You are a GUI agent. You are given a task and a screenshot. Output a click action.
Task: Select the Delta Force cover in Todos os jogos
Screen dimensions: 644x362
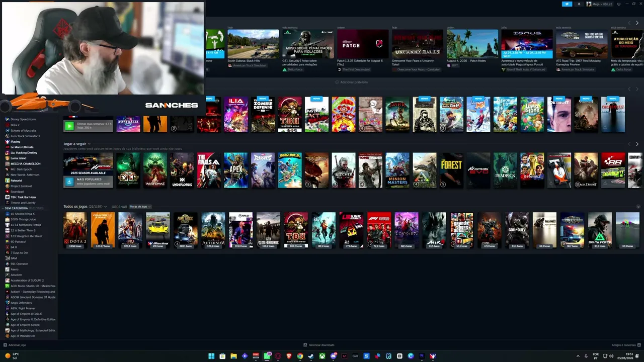tap(600, 230)
